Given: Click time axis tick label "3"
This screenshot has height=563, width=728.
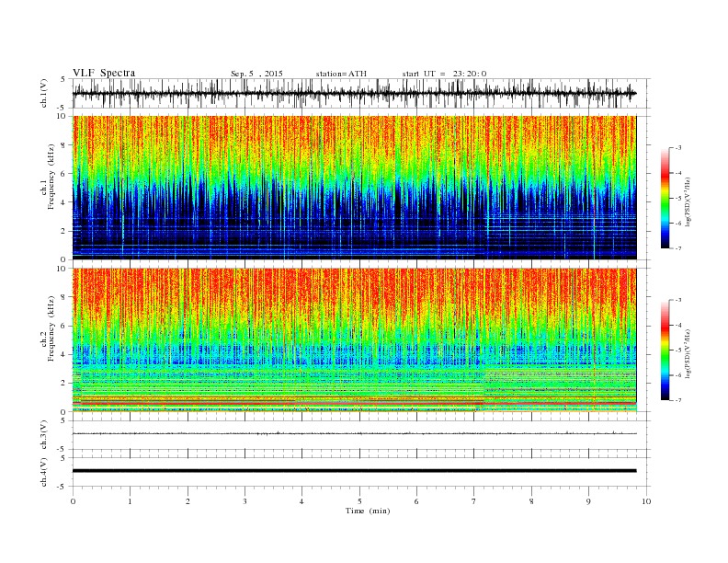Looking at the screenshot, I should click(x=245, y=501).
